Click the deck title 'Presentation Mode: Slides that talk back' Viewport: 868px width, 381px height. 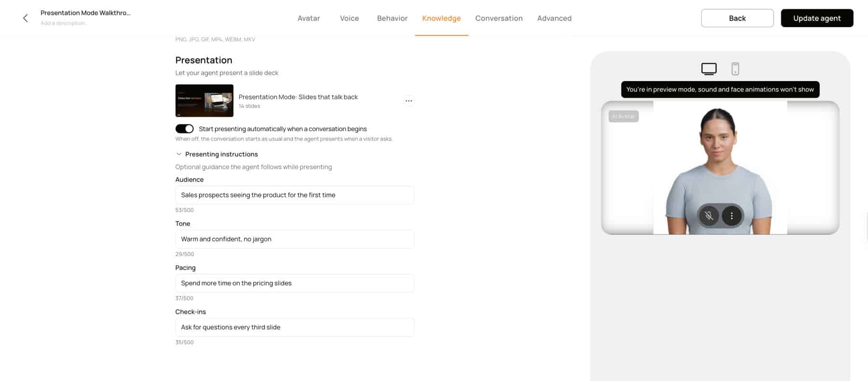pyautogui.click(x=298, y=97)
